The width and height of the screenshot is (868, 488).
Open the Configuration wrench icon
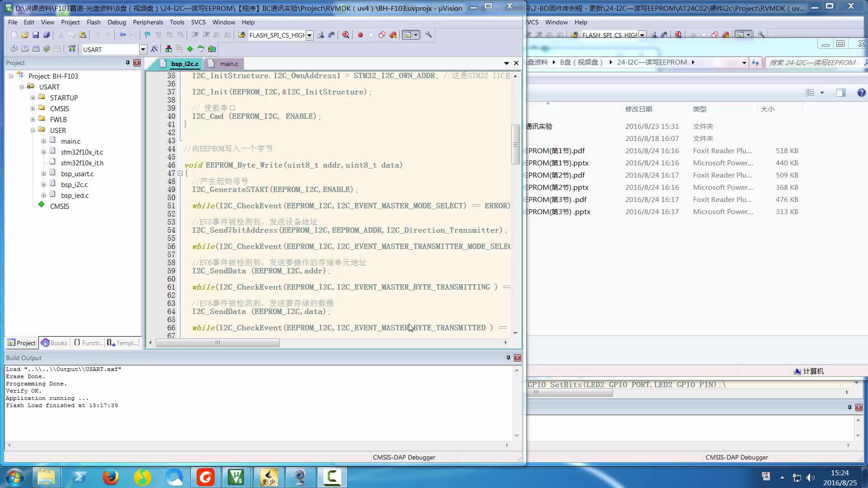(429, 35)
